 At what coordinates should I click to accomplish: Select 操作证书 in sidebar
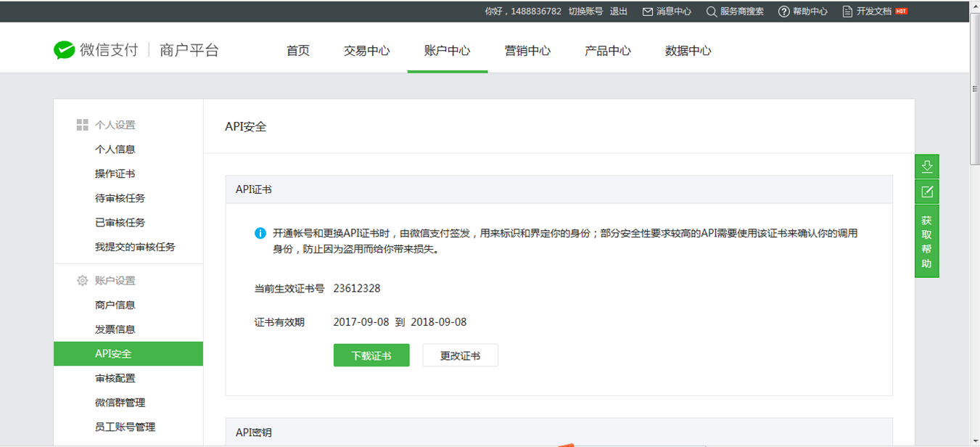pos(115,174)
